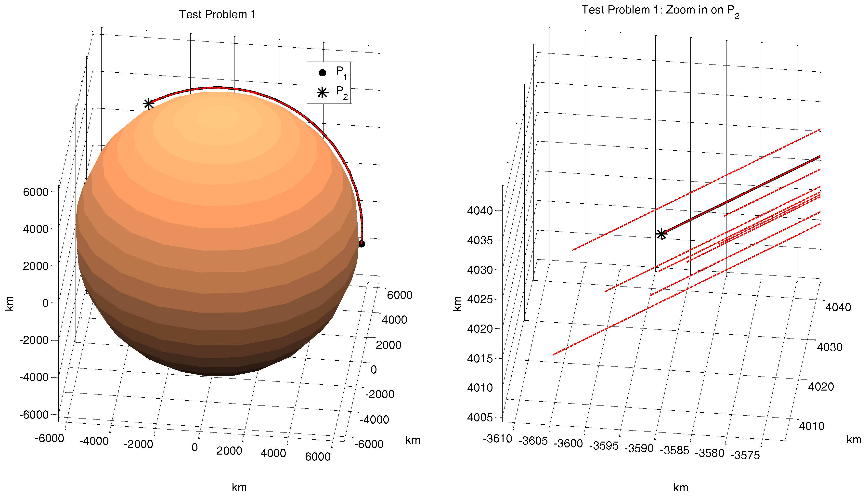Select the P2 text label in the legend
Viewport: 868px width, 497px height.
pos(342,92)
